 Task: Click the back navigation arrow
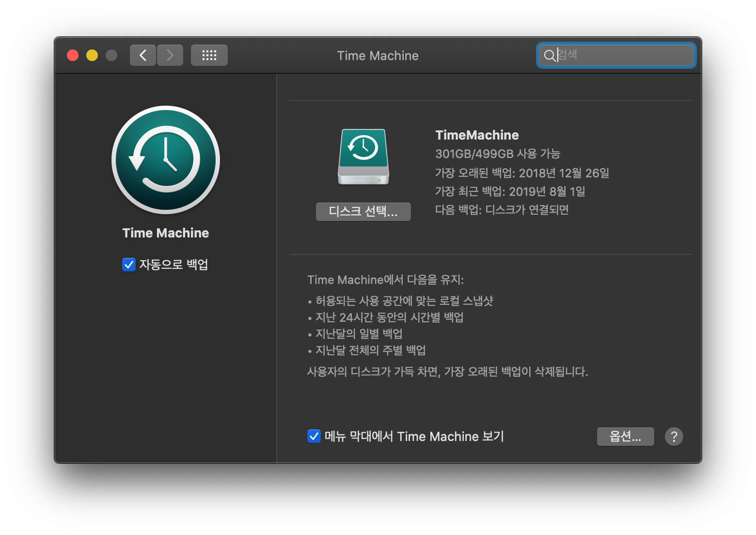coord(143,55)
